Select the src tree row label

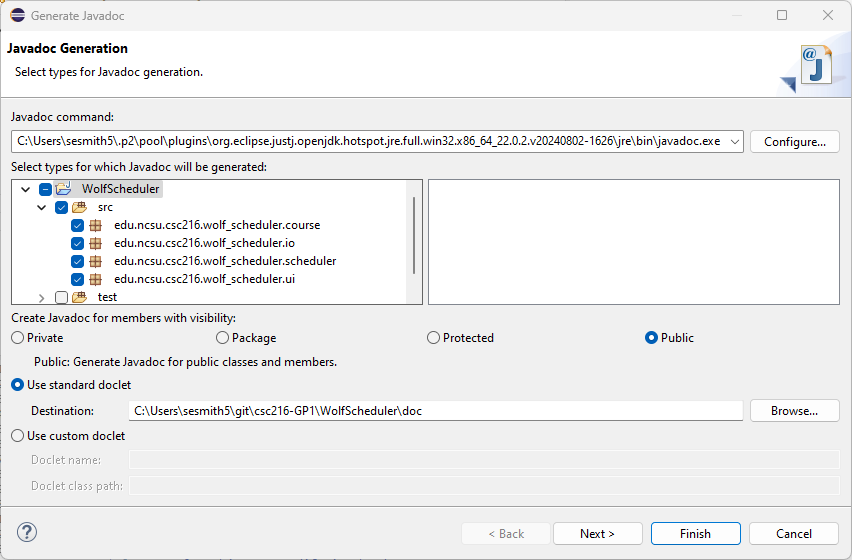click(105, 207)
